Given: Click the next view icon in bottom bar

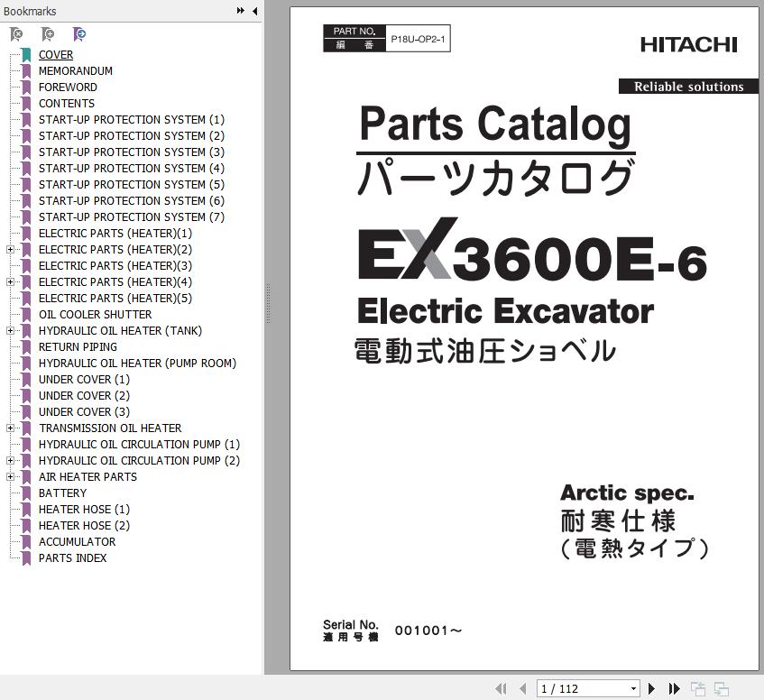Looking at the screenshot, I should coord(721,689).
